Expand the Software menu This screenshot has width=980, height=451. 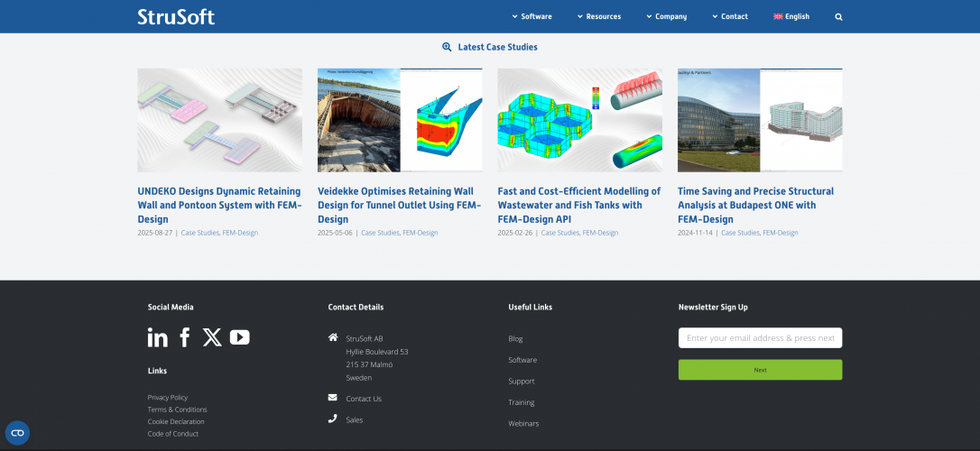(x=532, y=17)
